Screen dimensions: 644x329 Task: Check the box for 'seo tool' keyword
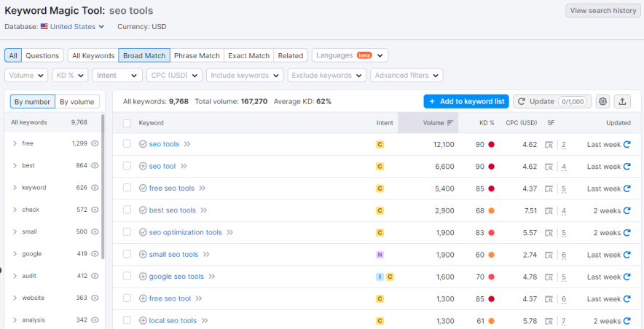coord(127,166)
